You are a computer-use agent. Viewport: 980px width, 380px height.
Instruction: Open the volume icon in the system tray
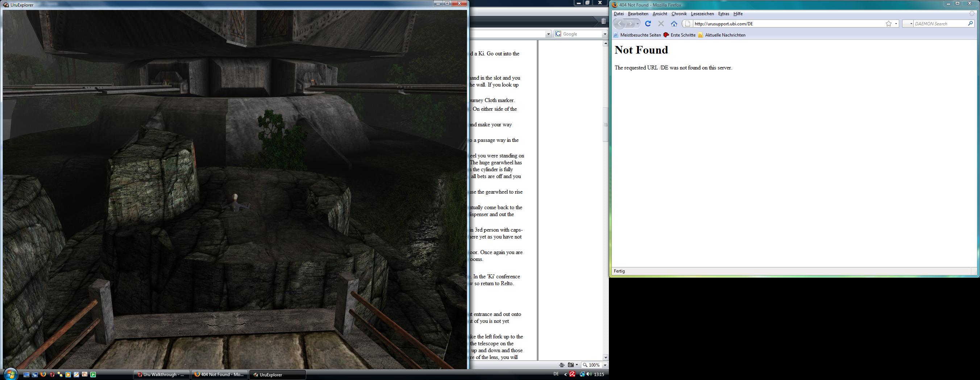click(x=589, y=374)
